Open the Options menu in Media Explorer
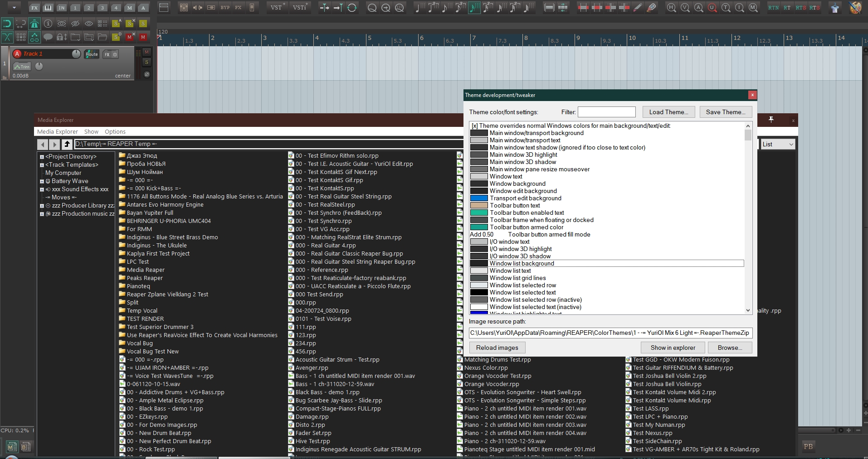This screenshot has height=459, width=868. pyautogui.click(x=115, y=132)
